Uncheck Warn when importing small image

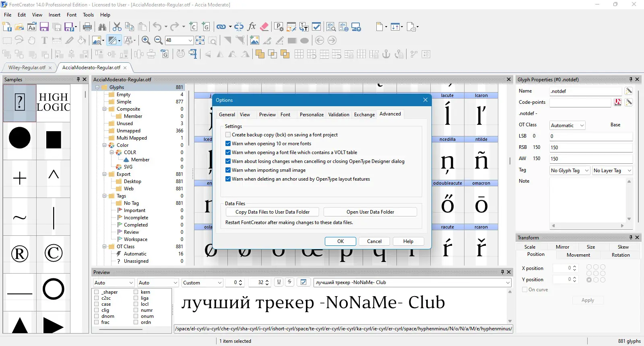(228, 170)
